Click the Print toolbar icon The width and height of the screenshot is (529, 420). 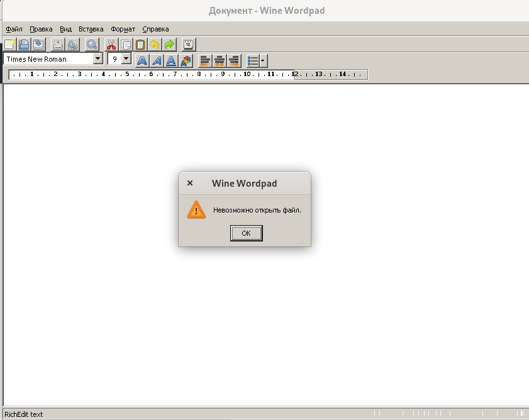(x=58, y=44)
